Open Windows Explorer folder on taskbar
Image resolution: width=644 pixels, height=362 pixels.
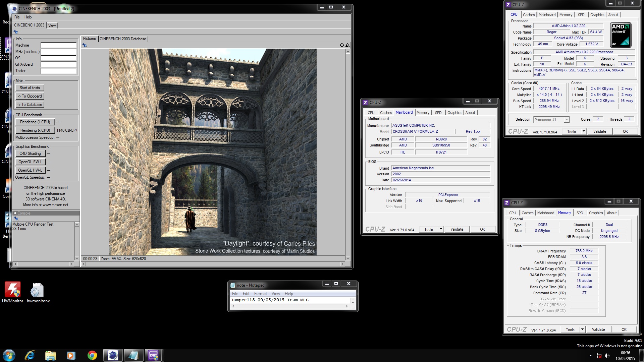50,355
